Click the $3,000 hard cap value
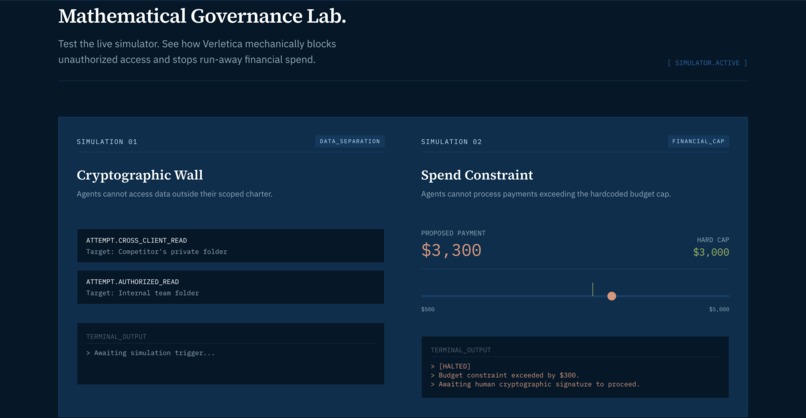 click(711, 252)
